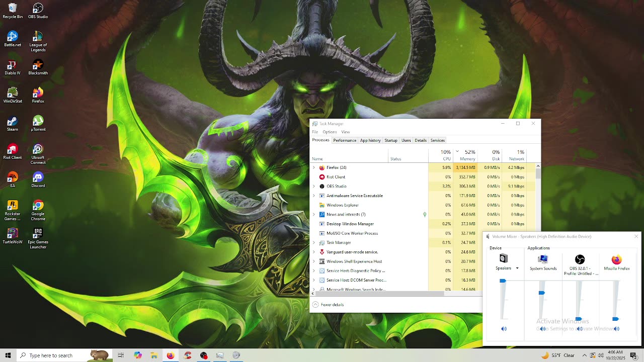This screenshot has width=644, height=362.
Task: Sort processes by the Name column header
Action: point(350,155)
